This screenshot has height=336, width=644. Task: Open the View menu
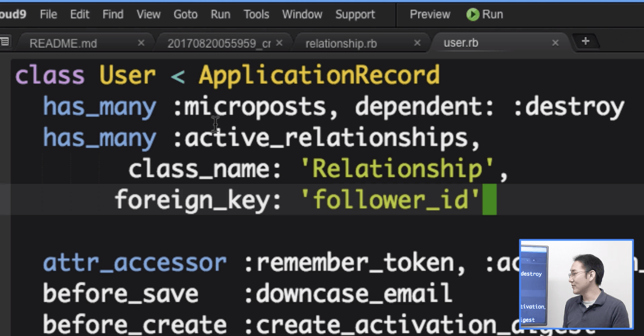point(148,14)
